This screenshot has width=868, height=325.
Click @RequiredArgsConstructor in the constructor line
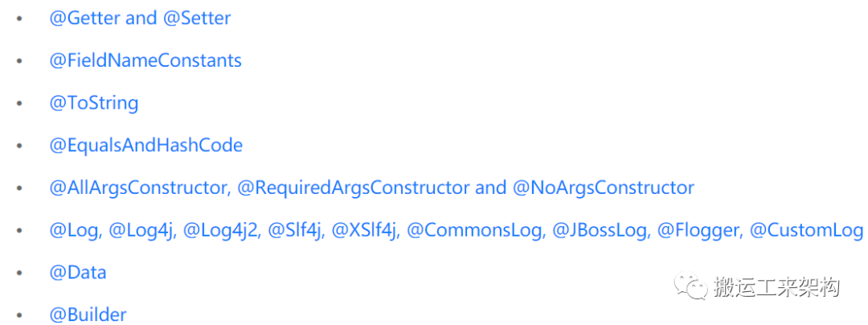point(353,188)
